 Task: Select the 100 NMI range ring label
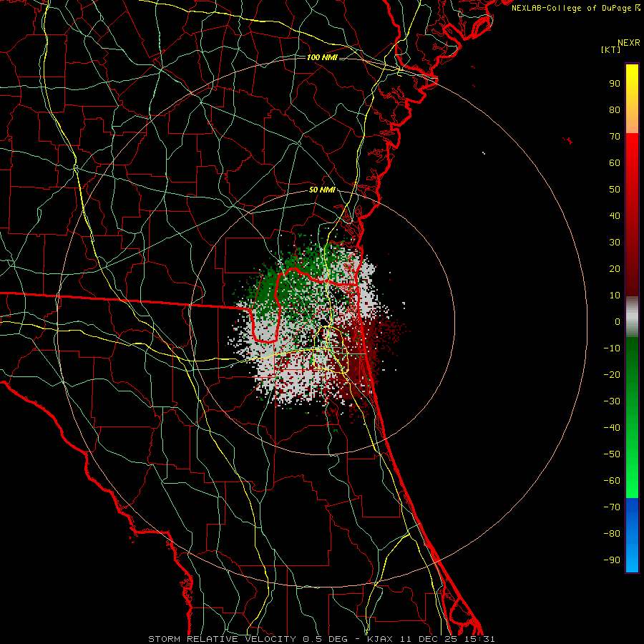click(322, 57)
